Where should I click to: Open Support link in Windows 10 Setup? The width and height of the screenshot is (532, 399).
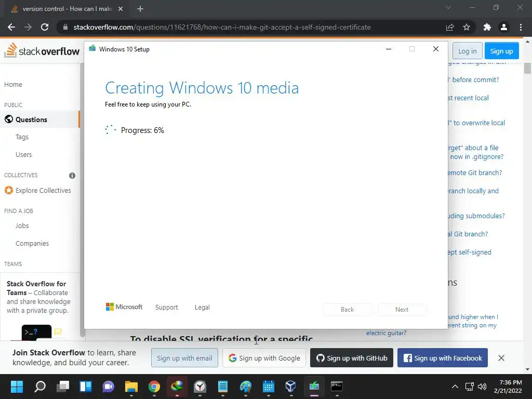pyautogui.click(x=167, y=308)
